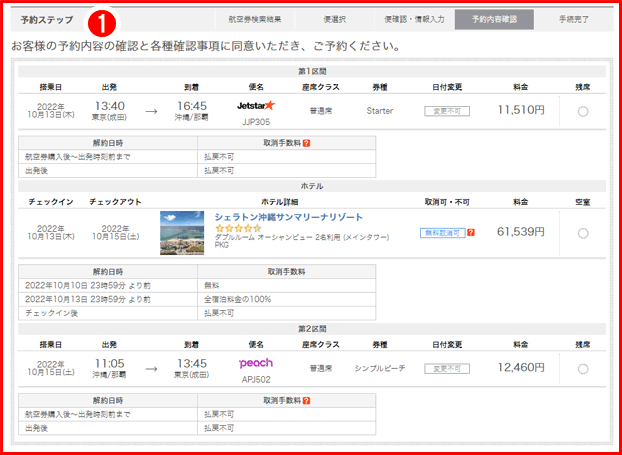The width and height of the screenshot is (622, 455).
Task: Click the 61,539円 hotel price
Action: pyautogui.click(x=521, y=232)
